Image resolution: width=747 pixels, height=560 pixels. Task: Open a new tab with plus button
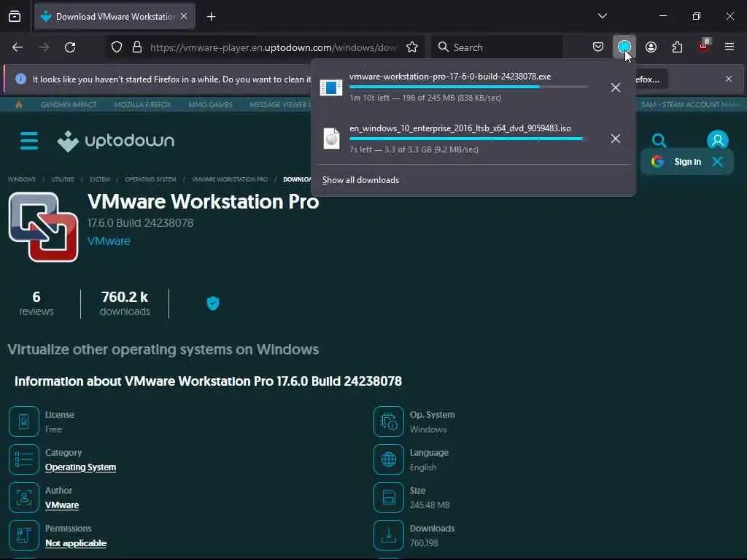click(x=211, y=17)
